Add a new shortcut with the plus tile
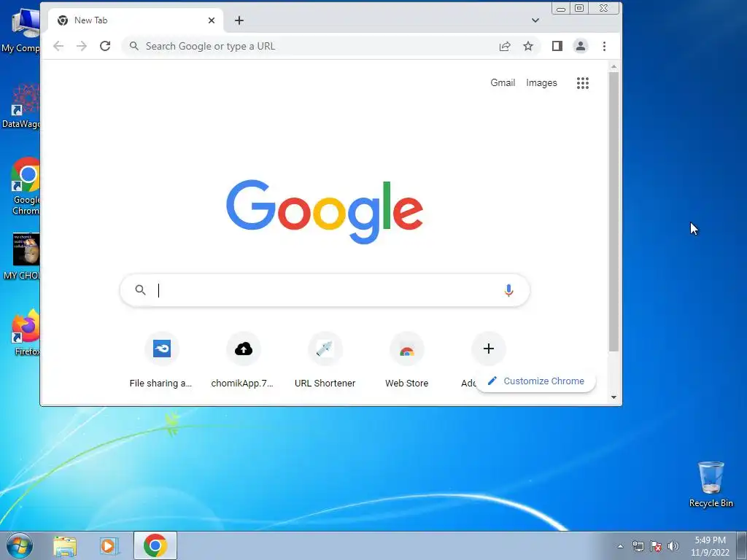This screenshot has width=747, height=560. tap(488, 349)
